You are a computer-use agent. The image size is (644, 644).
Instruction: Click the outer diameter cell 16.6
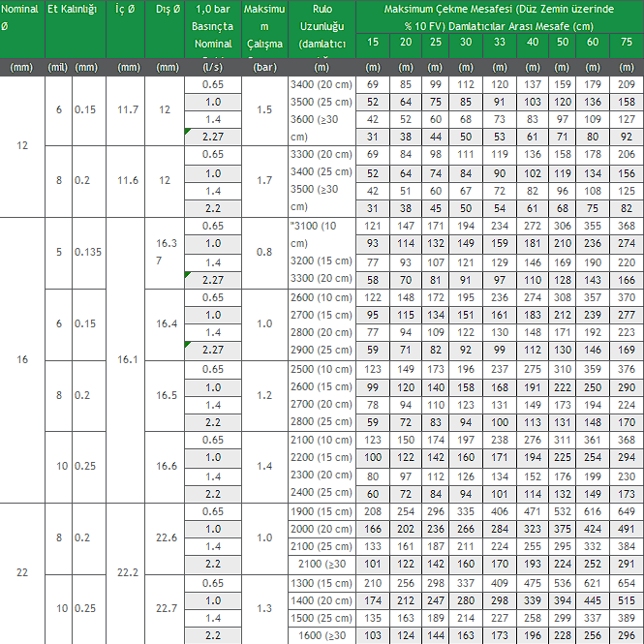click(168, 466)
